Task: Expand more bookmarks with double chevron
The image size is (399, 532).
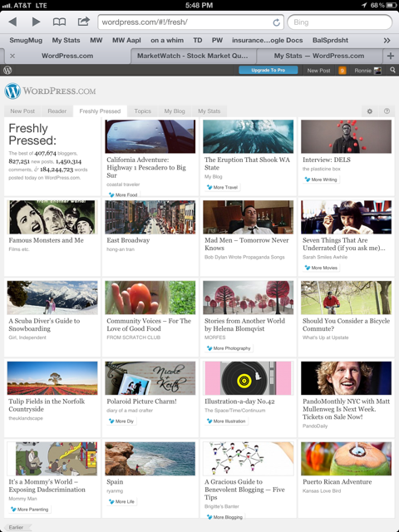Action: click(387, 41)
